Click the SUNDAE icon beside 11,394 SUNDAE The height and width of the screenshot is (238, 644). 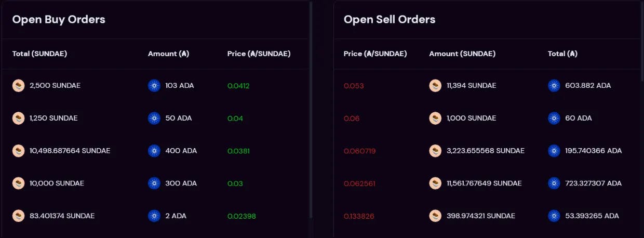point(435,86)
